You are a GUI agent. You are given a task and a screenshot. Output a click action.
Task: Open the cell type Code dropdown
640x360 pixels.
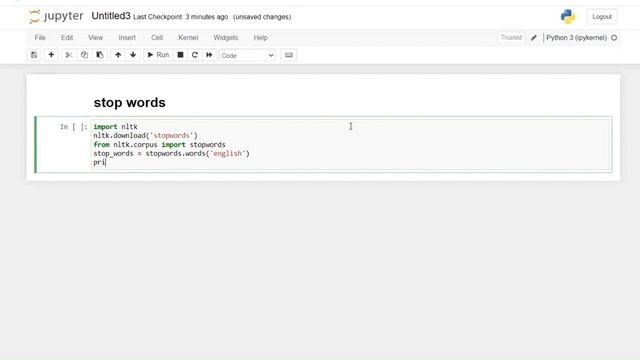click(247, 55)
